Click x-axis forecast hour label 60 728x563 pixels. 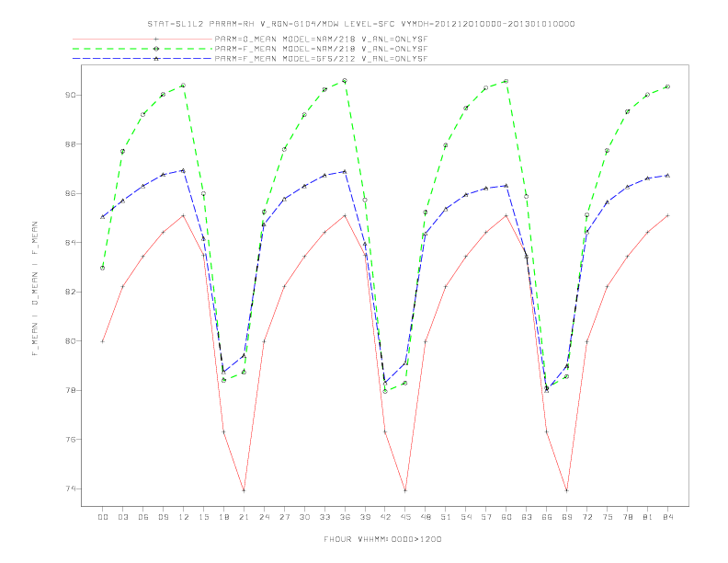[506, 517]
